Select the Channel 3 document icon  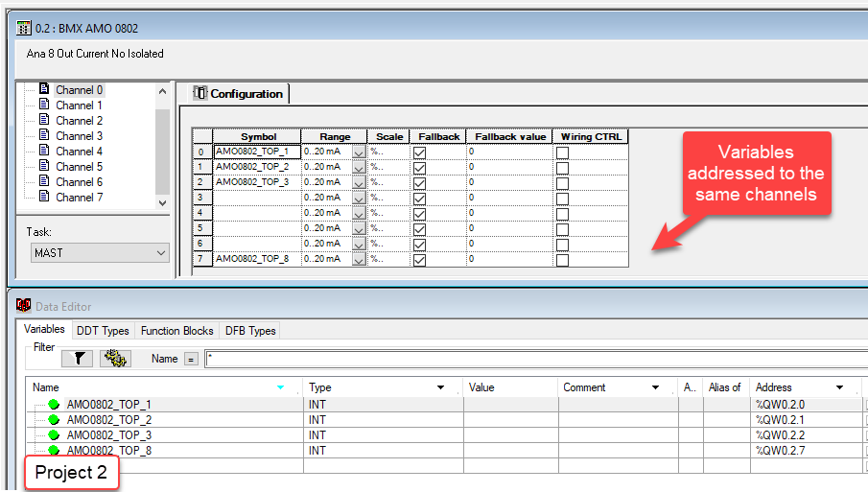(44, 135)
